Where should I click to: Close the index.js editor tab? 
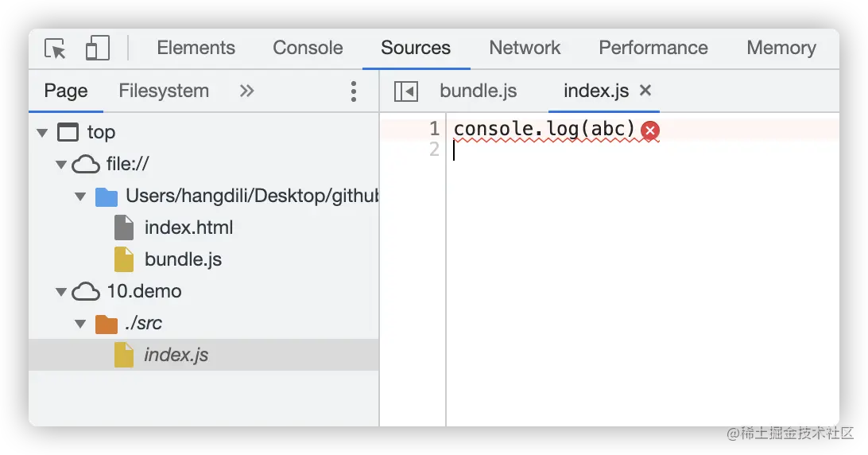click(645, 91)
